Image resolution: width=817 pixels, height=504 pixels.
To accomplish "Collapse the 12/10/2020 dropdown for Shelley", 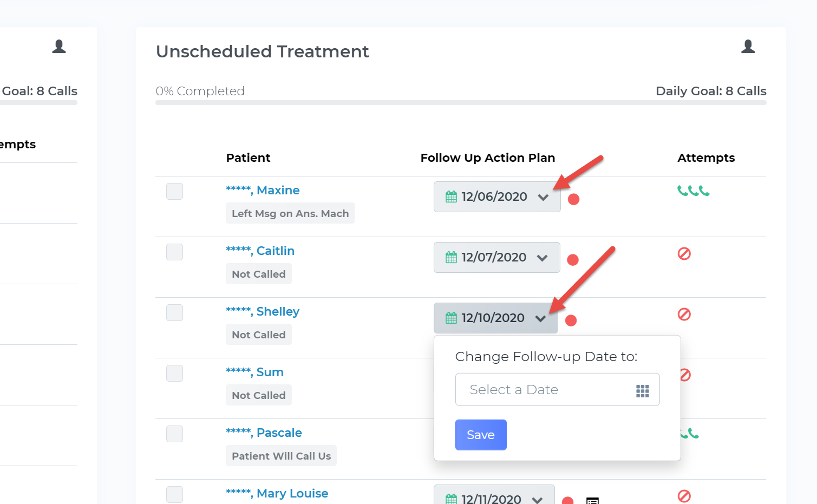I will [540, 318].
